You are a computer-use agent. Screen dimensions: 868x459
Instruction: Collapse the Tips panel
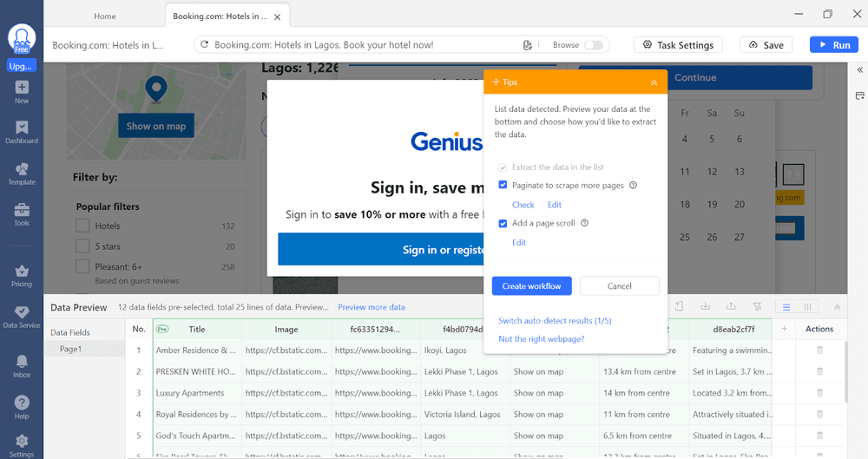click(654, 82)
